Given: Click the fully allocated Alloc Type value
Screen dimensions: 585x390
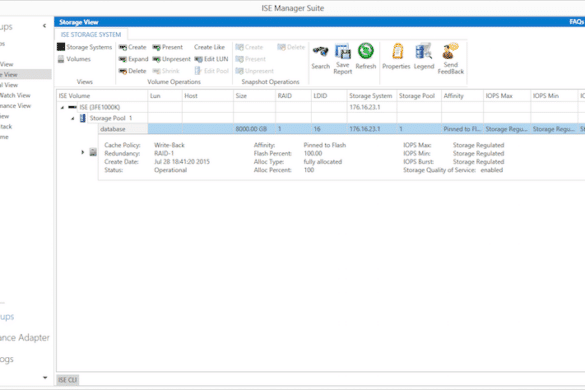Looking at the screenshot, I should tap(323, 162).
